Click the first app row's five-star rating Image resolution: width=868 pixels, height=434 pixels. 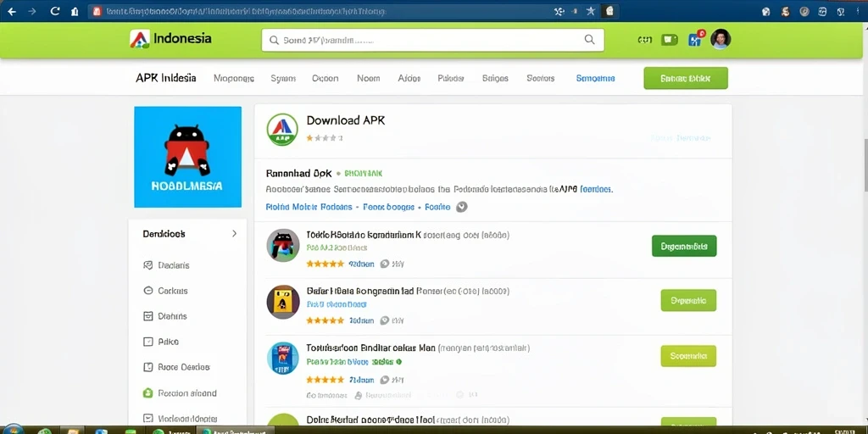325,264
